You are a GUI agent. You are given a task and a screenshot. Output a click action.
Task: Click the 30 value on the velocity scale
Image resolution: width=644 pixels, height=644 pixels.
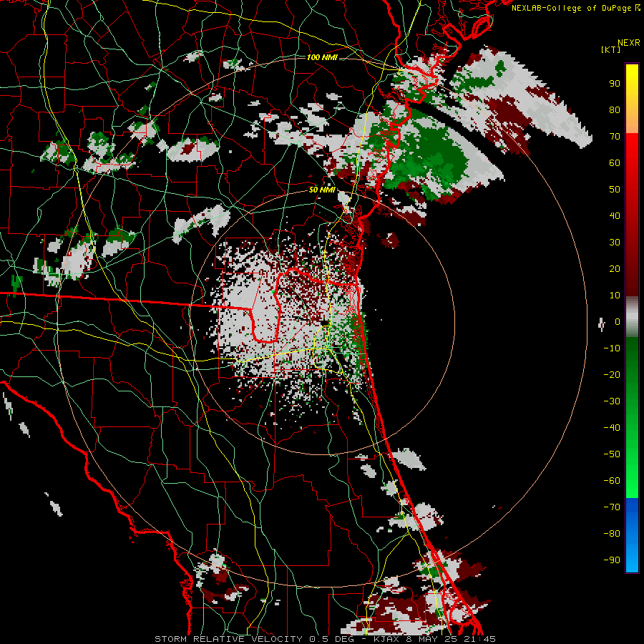[x=615, y=243]
